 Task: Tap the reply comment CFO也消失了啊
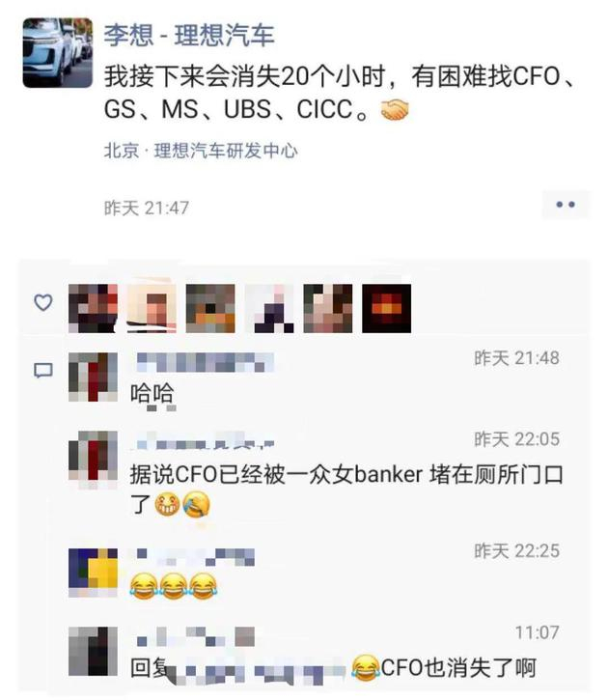[x=333, y=668]
